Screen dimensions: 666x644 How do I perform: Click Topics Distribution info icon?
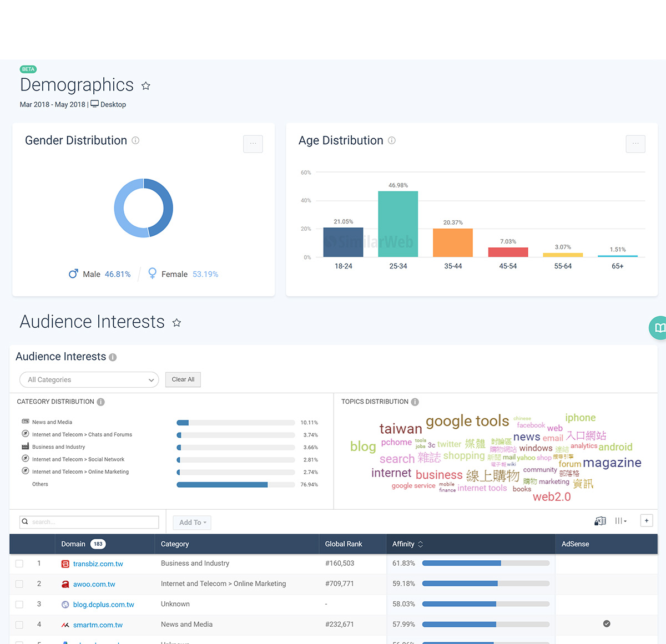click(x=415, y=402)
